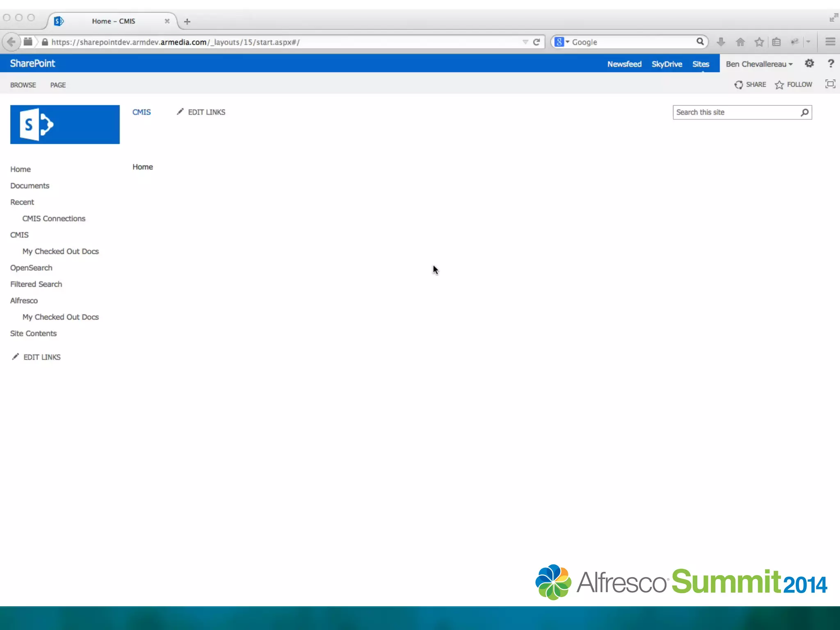Click Alfresco in the left navigation

(24, 300)
